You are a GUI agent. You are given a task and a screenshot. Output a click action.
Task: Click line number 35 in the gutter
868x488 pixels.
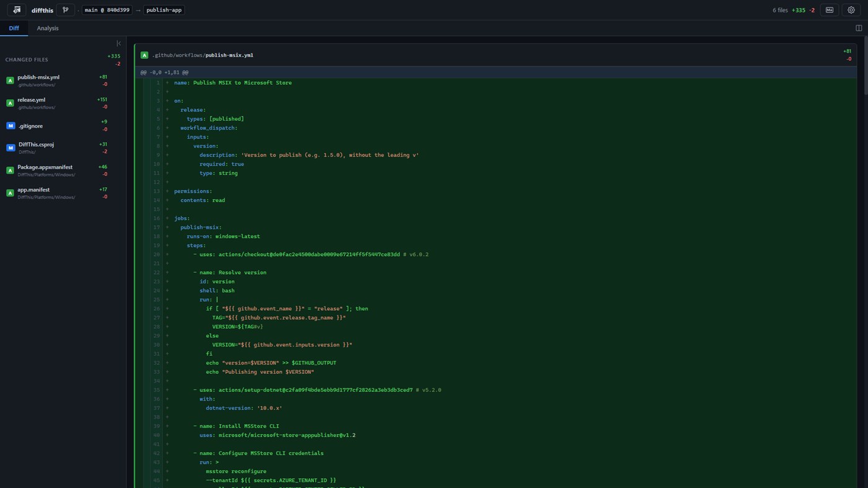tap(157, 390)
